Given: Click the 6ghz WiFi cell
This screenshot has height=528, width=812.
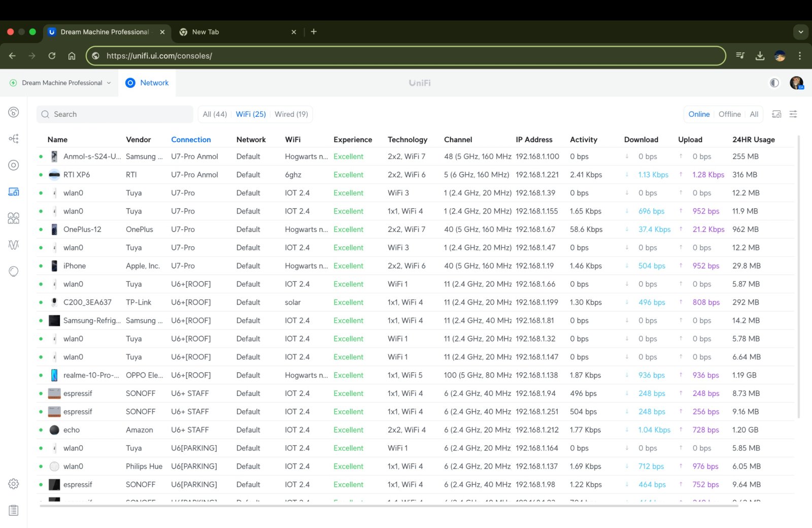Looking at the screenshot, I should click(293, 175).
